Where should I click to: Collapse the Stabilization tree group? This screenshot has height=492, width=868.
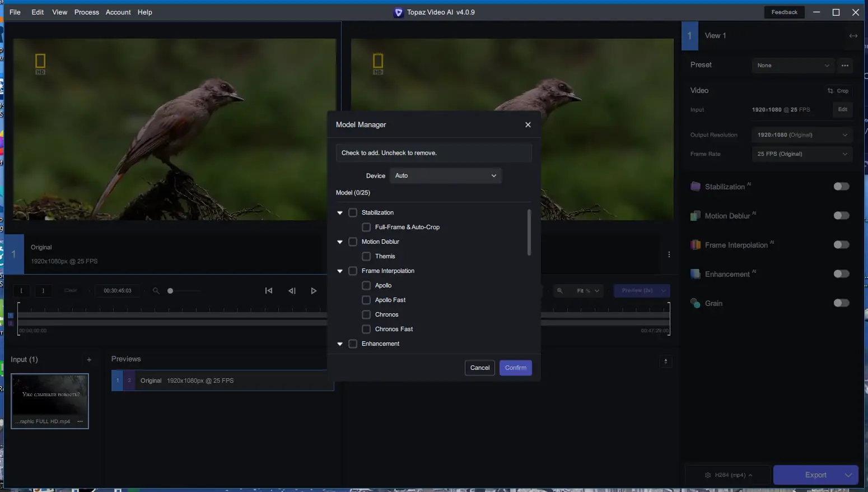coord(340,213)
